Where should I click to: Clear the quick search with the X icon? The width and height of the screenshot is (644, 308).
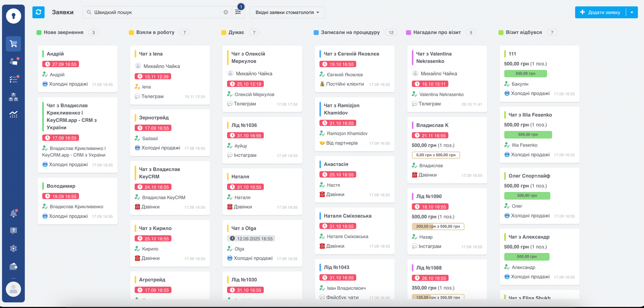(225, 12)
